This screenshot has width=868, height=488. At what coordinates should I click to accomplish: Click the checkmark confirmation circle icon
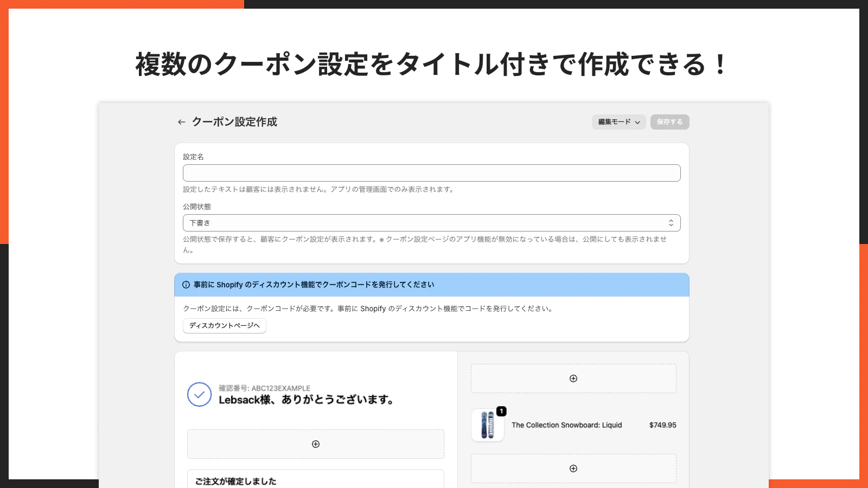click(199, 394)
